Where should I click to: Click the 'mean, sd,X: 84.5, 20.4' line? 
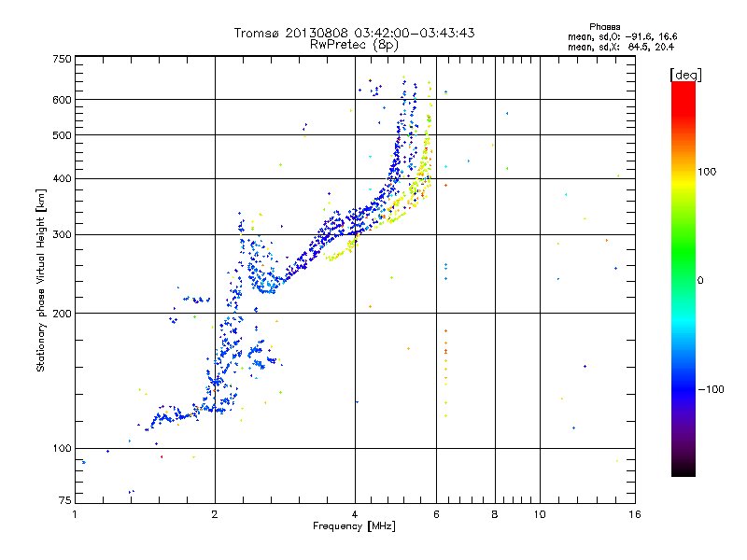[x=621, y=47]
